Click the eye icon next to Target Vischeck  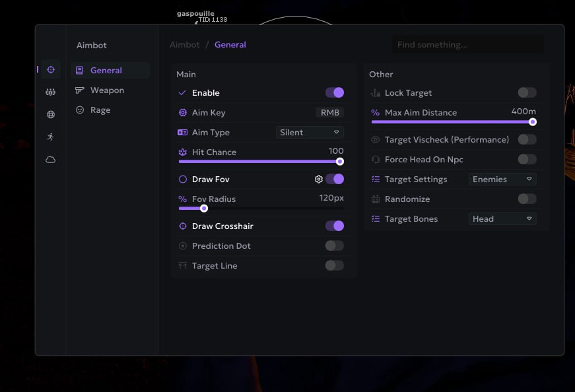tap(376, 140)
